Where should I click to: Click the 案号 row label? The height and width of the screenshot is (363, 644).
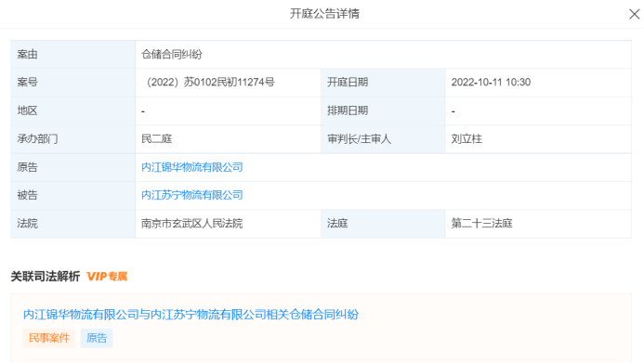point(73,82)
